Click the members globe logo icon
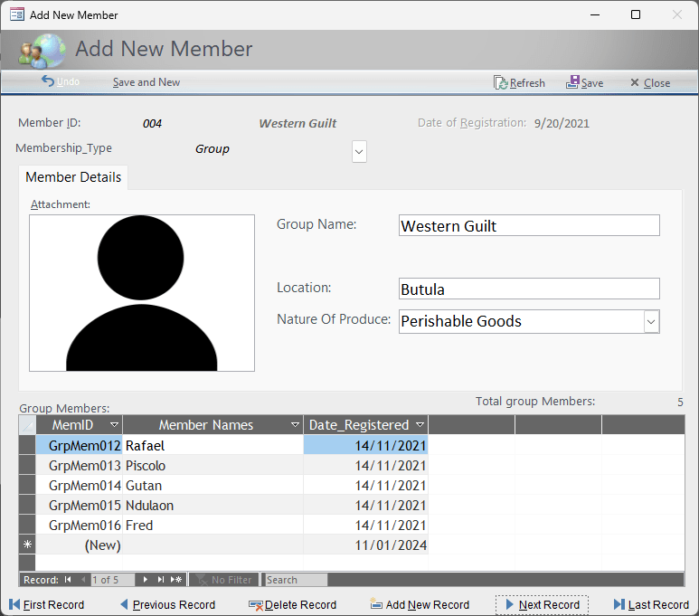Screen dimensions: 699x616 pyautogui.click(x=43, y=51)
